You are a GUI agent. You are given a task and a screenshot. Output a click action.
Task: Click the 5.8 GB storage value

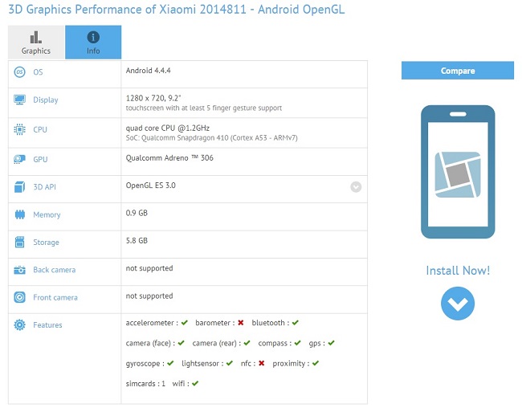(x=137, y=241)
